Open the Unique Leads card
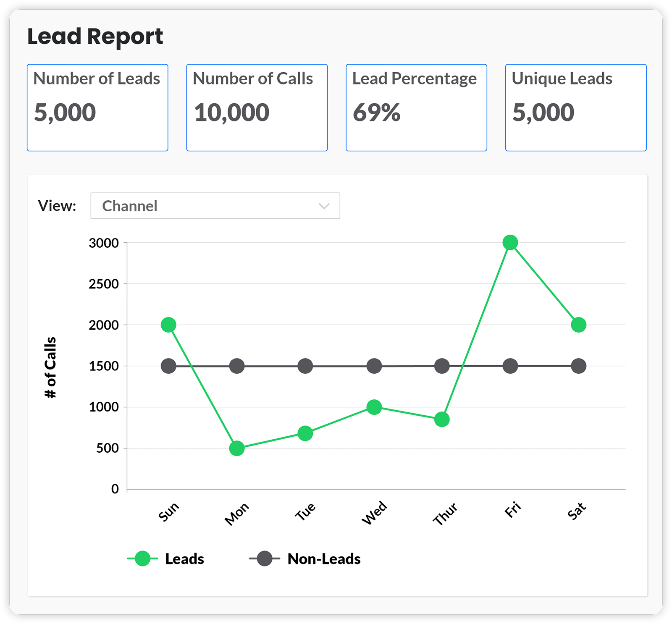Viewport: 672px width, 624px height. point(576,107)
